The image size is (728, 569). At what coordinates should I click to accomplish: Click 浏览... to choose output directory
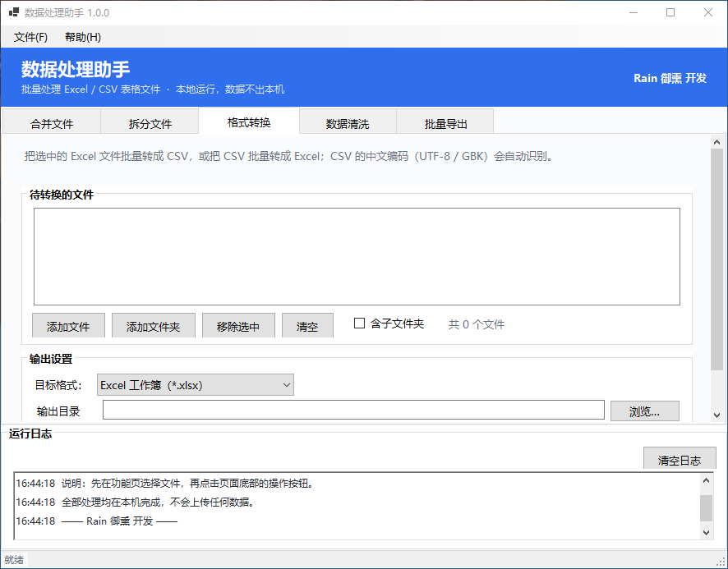(644, 411)
